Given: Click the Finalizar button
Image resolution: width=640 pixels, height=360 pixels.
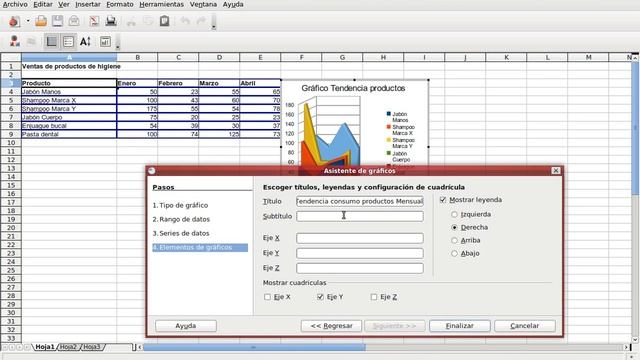Looking at the screenshot, I should tap(460, 326).
